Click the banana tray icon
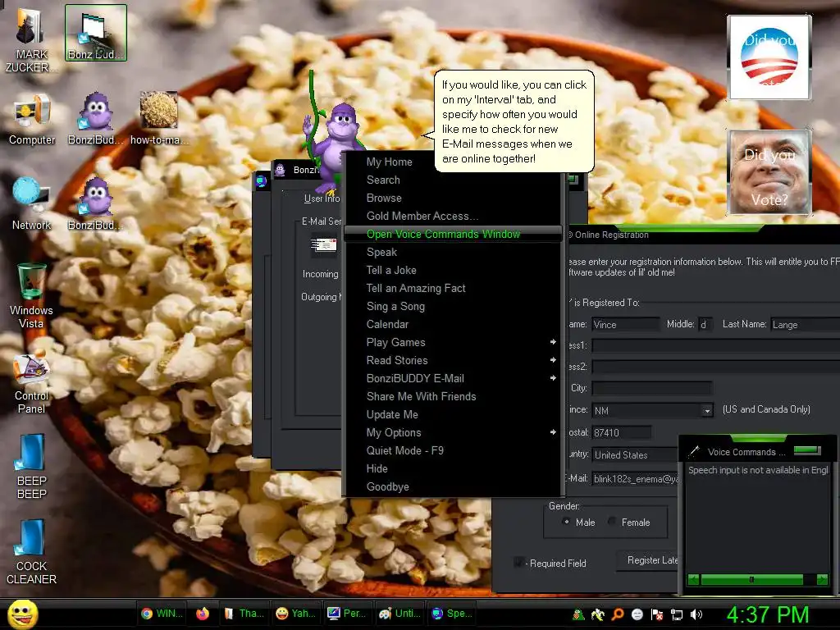This screenshot has height=630, width=840. (x=597, y=614)
